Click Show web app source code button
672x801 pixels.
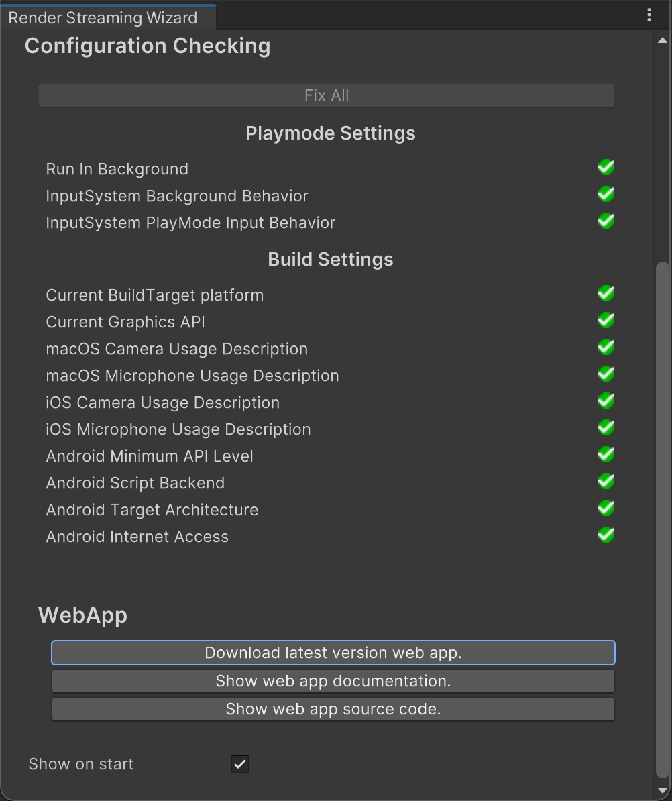tap(333, 709)
